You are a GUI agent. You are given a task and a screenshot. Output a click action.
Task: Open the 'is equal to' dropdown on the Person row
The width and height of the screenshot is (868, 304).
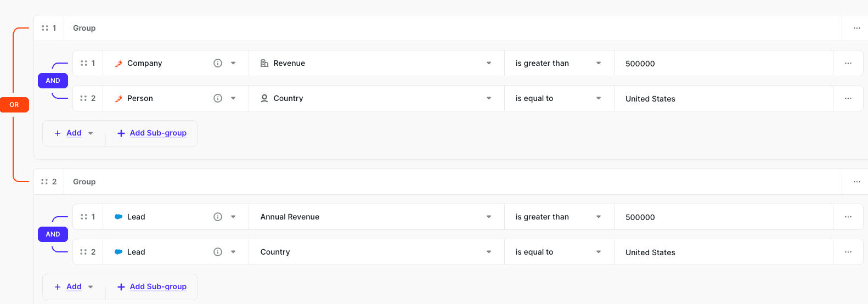click(x=598, y=98)
